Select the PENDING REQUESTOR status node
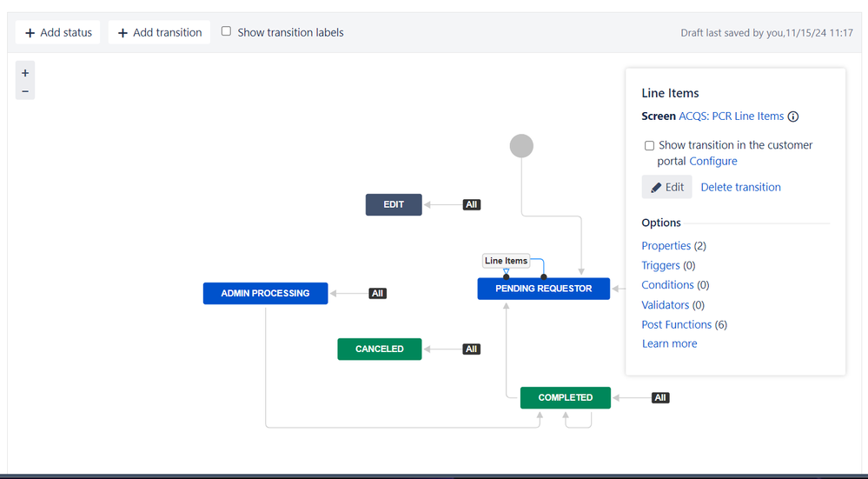Screen dimensions: 868x479 544,289
